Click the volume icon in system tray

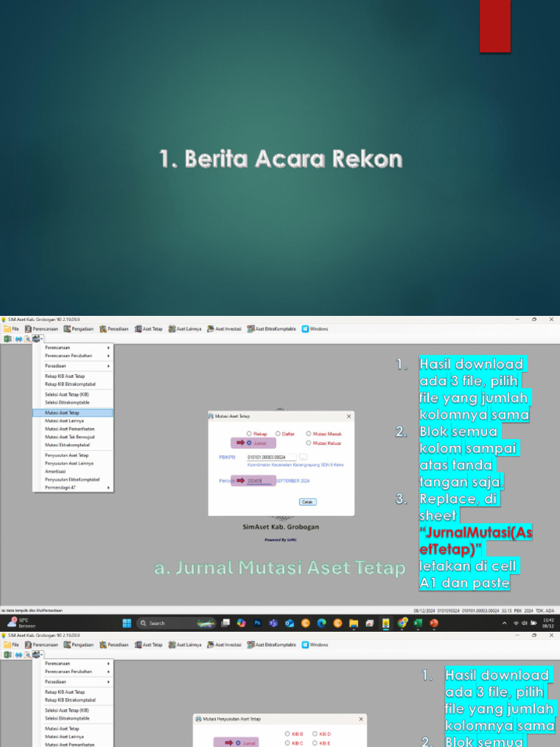[x=524, y=623]
